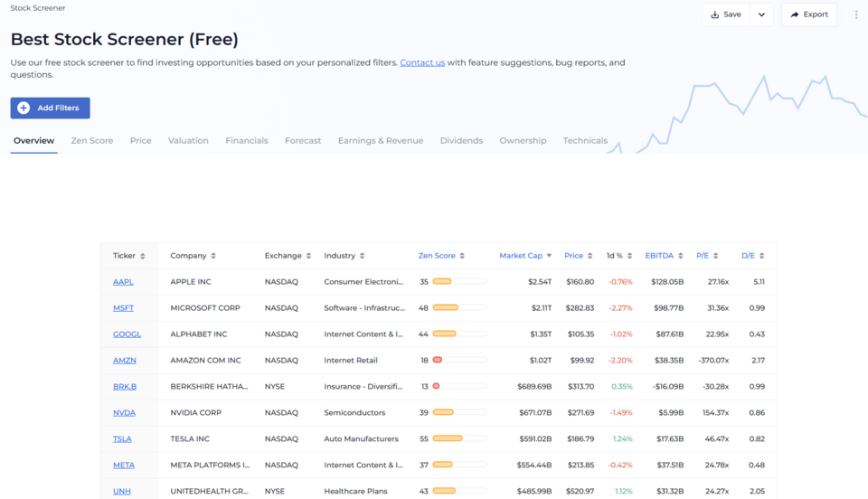Image resolution: width=868 pixels, height=499 pixels.
Task: Click Tesla's Zen Score bar
Action: point(459,438)
